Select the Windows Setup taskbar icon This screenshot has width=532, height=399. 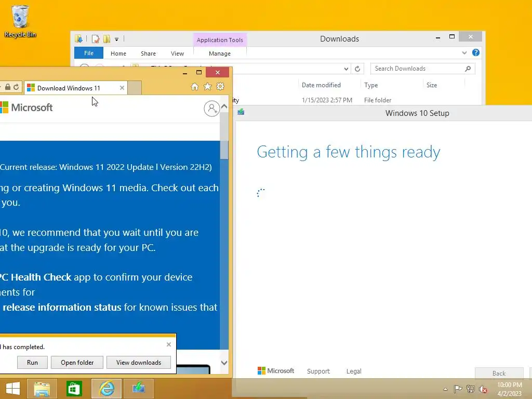(x=139, y=388)
